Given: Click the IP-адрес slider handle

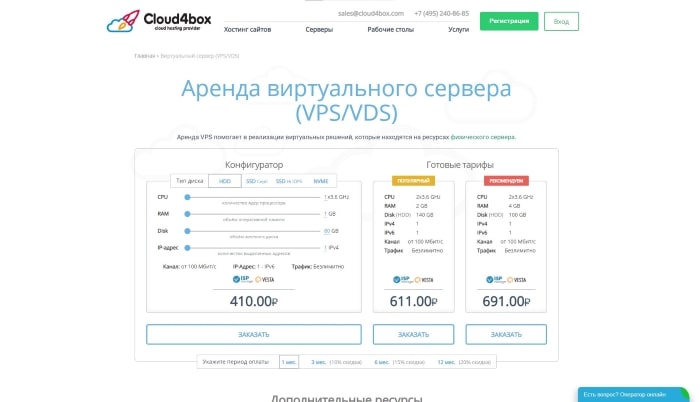Looking at the screenshot, I should click(x=188, y=247).
